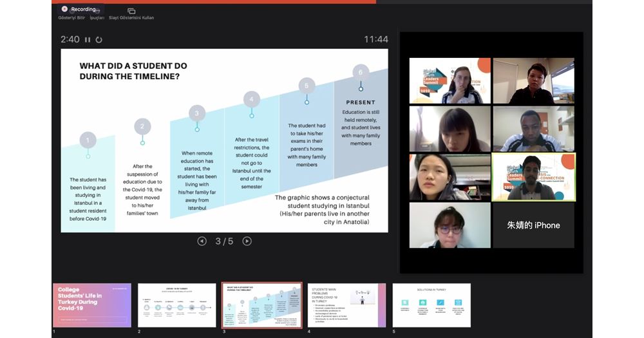Viewport: 644px width, 338px height.
Task: Click the 3 / 5 slide counter
Action: (x=224, y=241)
